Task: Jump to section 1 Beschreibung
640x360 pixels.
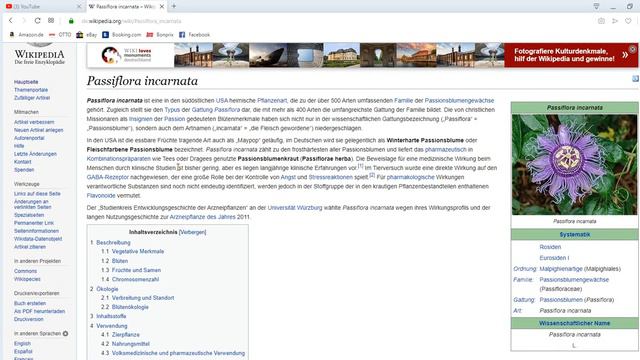Action: (x=113, y=242)
